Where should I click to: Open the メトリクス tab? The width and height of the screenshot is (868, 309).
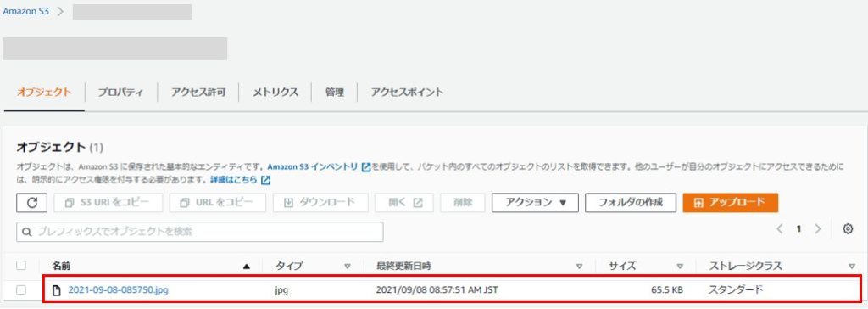275,93
